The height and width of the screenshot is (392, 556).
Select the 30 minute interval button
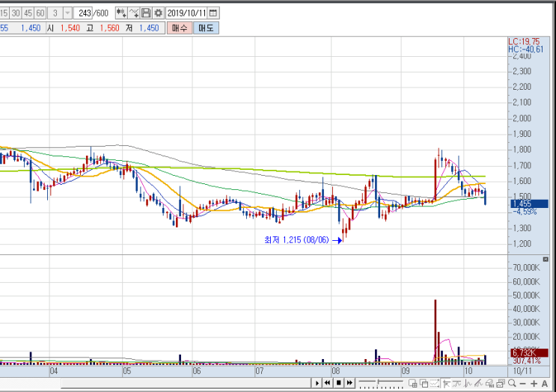(15, 13)
